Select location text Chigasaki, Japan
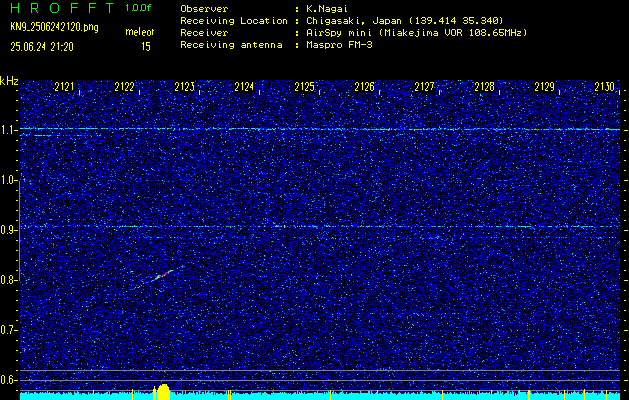629x400 pixels. 353,20
